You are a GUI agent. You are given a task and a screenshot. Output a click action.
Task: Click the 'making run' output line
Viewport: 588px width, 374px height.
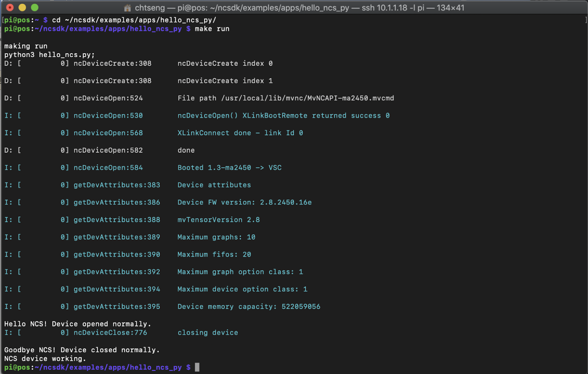[x=26, y=46]
